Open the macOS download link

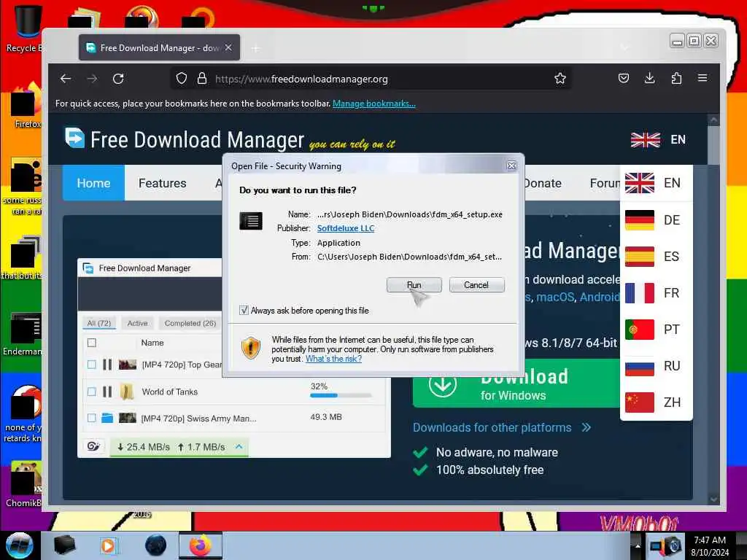click(x=555, y=297)
